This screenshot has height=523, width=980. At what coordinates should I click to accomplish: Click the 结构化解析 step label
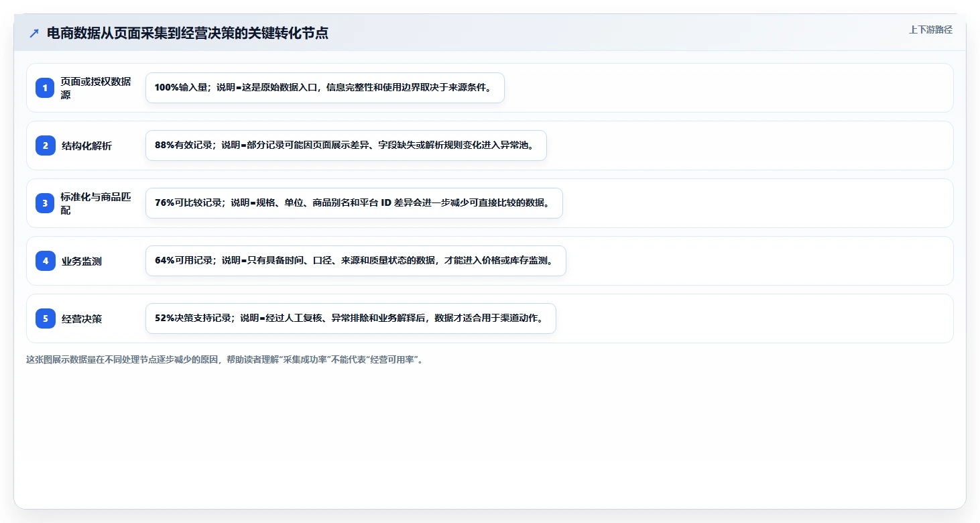86,146
